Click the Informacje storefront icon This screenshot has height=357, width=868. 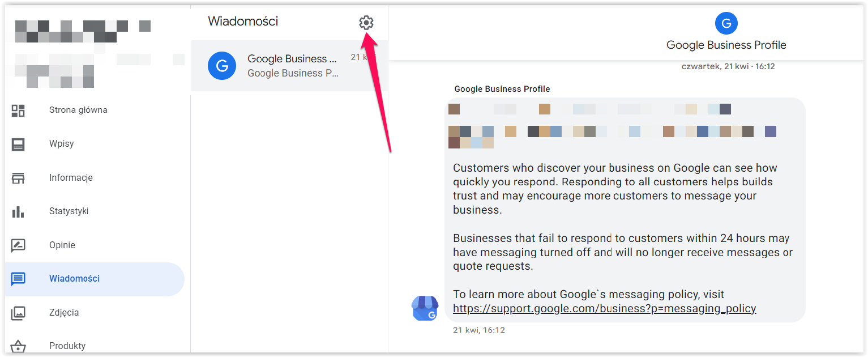[x=18, y=178]
